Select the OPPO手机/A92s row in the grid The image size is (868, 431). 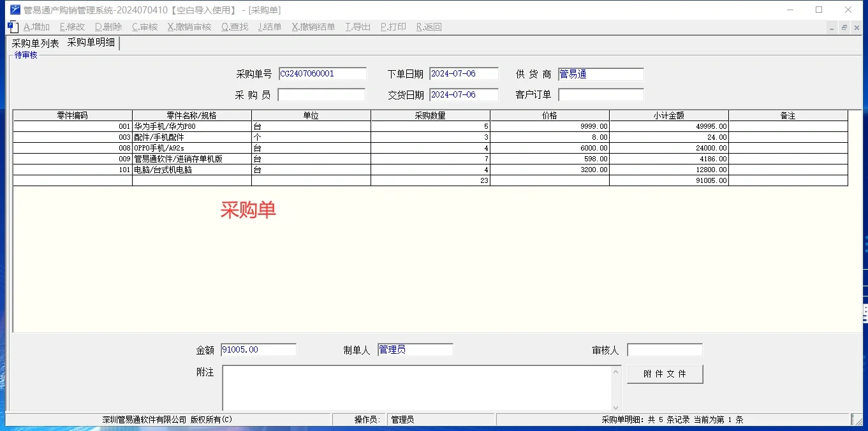(191, 148)
